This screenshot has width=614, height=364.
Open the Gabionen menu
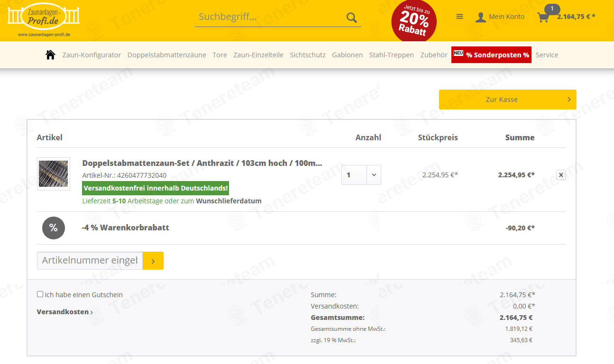click(x=348, y=55)
